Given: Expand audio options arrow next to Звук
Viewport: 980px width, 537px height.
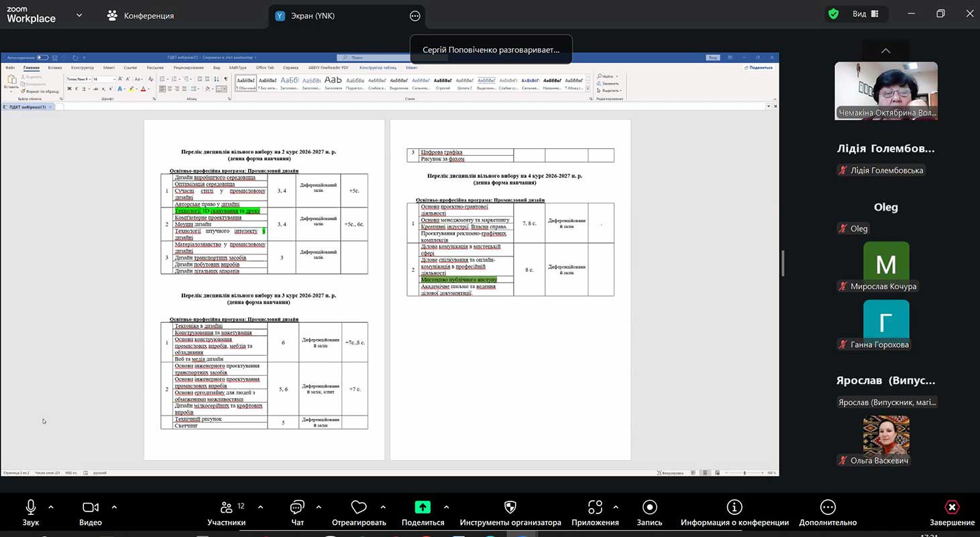Looking at the screenshot, I should tap(51, 507).
